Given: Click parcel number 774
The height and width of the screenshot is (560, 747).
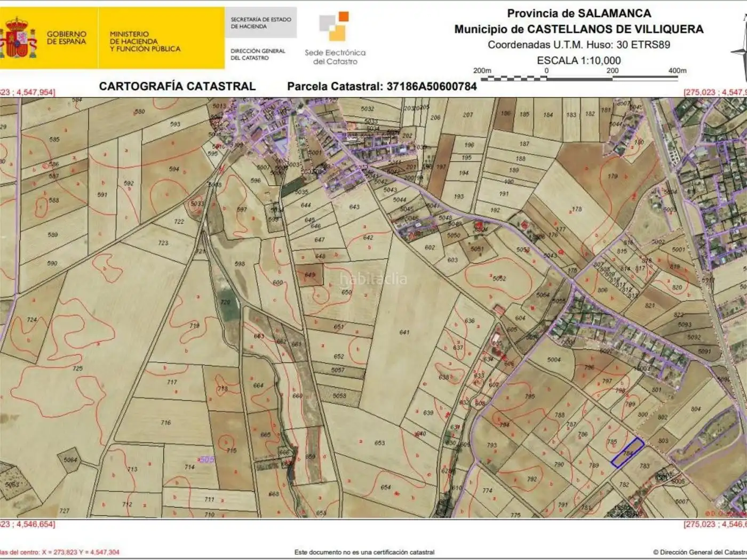Looking at the screenshot, I should (x=487, y=491).
